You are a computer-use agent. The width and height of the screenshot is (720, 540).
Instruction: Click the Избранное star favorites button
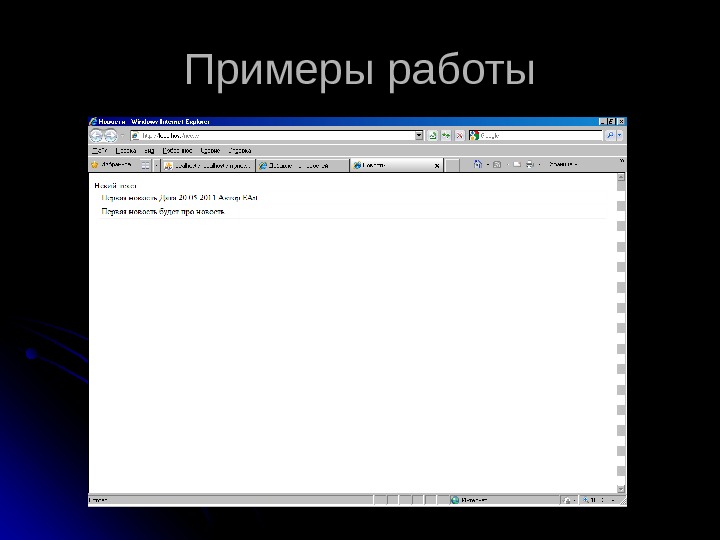coord(112,164)
